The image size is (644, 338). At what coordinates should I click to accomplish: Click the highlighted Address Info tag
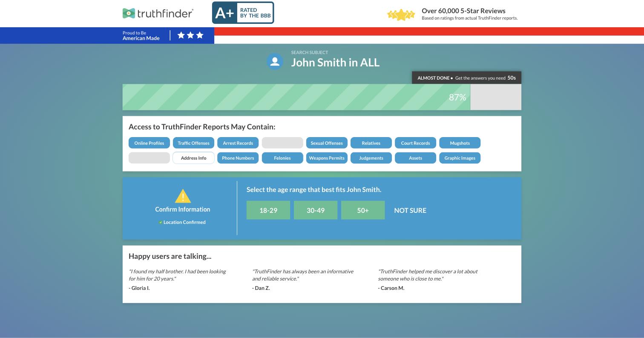click(x=193, y=158)
